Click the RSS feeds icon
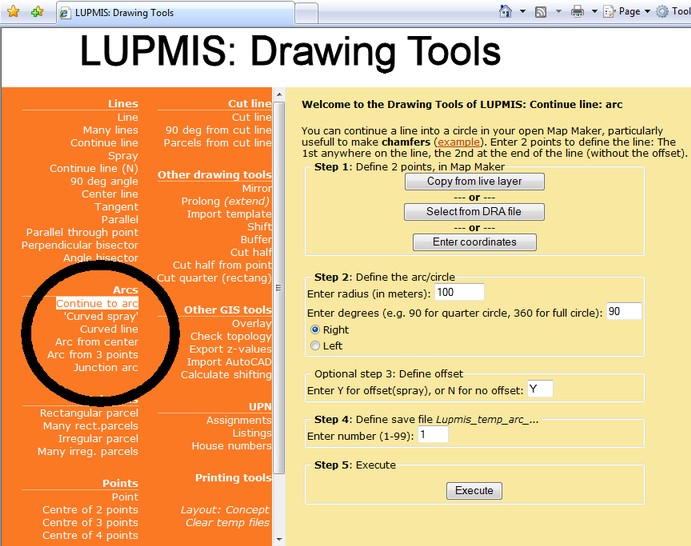691x546 pixels. coord(540,12)
